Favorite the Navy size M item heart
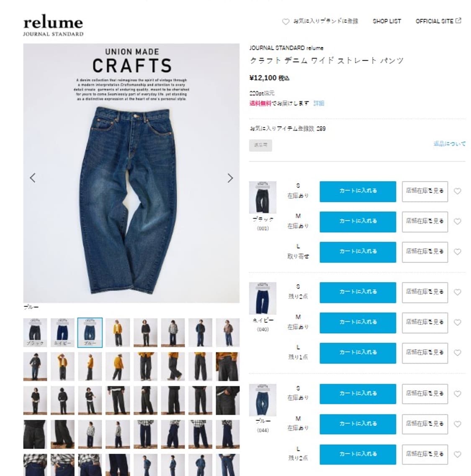 point(457,323)
